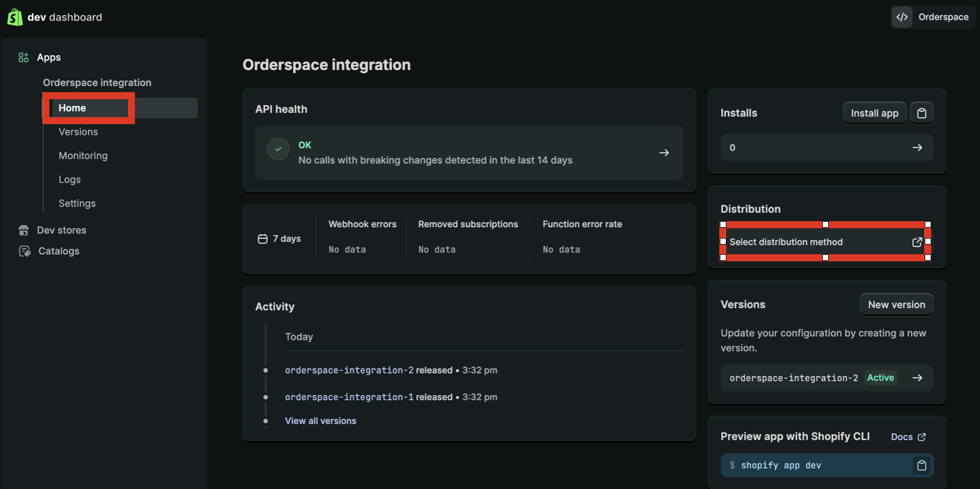Screen dimensions: 980x489
Task: Open API health details arrow
Action: pos(663,153)
